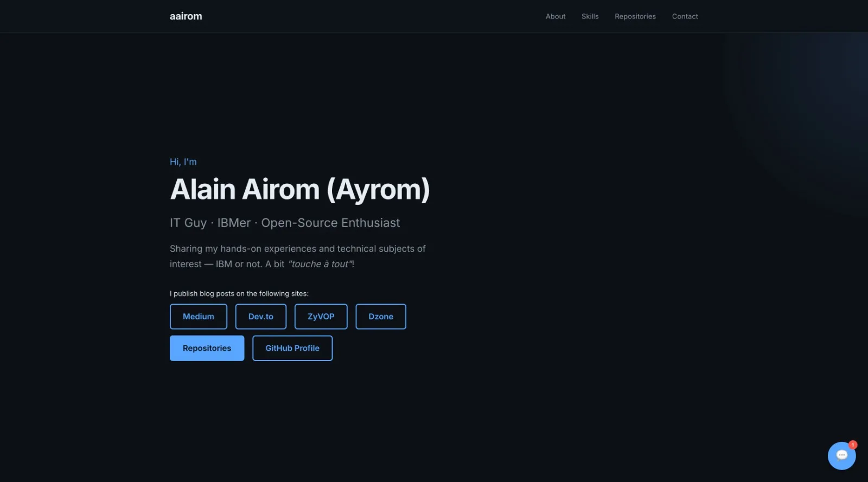Open the GitHub Profile button
The width and height of the screenshot is (868, 482).
[x=292, y=348]
